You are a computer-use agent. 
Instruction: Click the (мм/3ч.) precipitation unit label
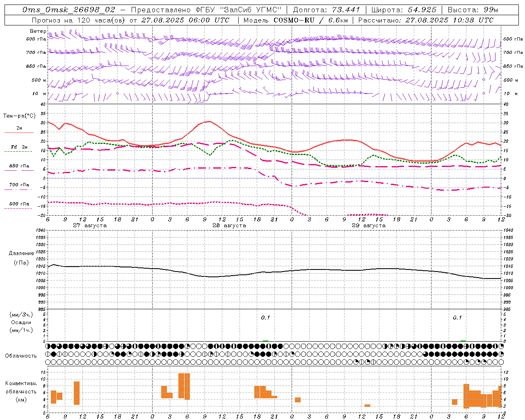coord(21,315)
